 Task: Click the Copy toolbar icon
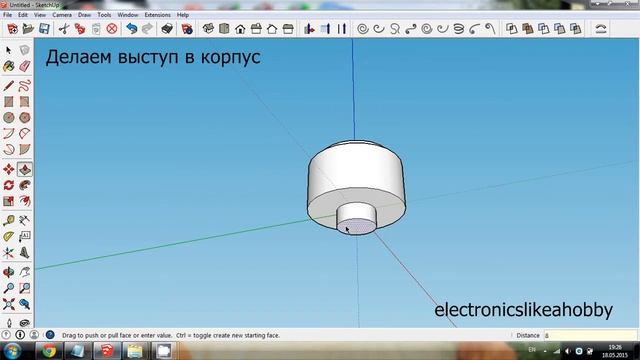point(80,29)
